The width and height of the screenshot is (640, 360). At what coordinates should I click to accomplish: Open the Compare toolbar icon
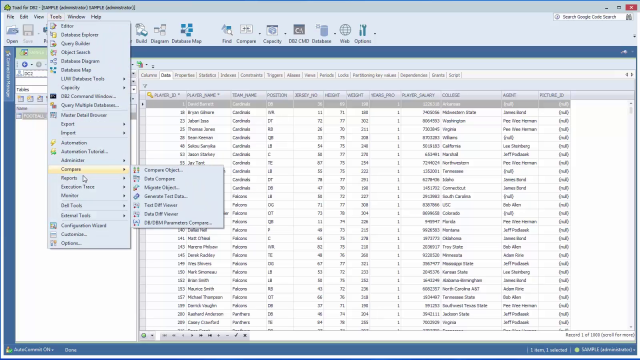(x=246, y=33)
